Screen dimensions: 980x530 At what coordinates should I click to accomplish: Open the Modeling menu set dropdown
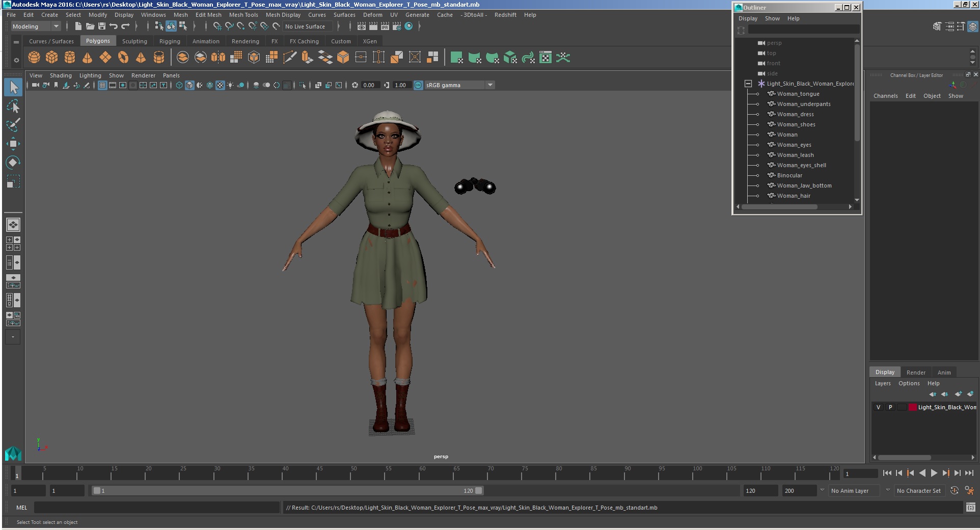tap(36, 26)
